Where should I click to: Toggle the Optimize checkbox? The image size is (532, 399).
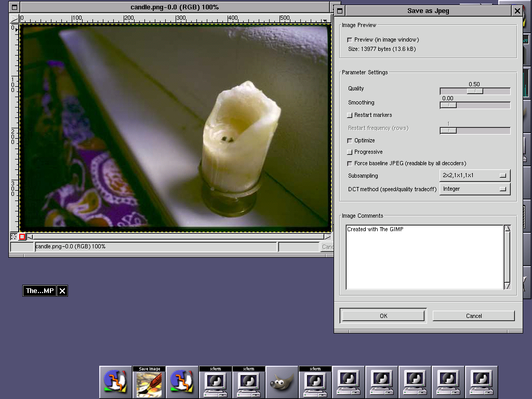point(350,141)
